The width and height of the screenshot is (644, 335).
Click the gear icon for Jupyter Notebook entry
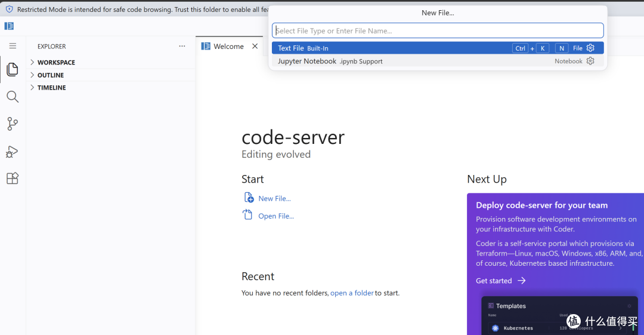point(590,61)
